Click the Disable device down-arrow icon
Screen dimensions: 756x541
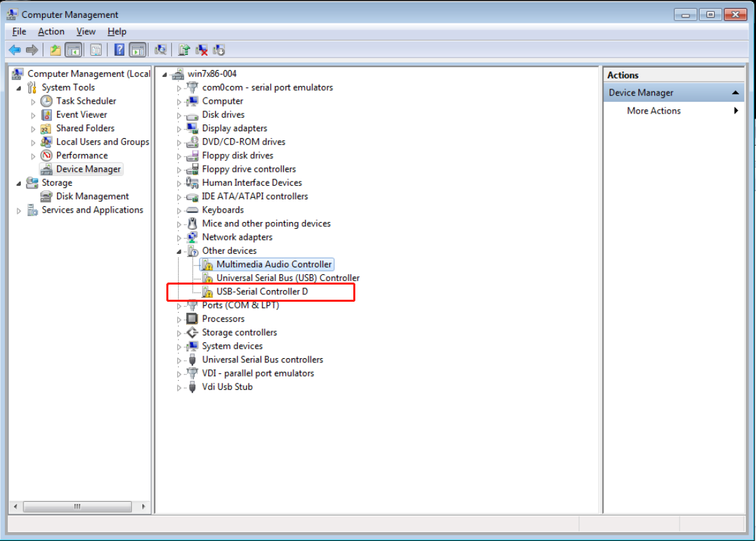tap(219, 49)
